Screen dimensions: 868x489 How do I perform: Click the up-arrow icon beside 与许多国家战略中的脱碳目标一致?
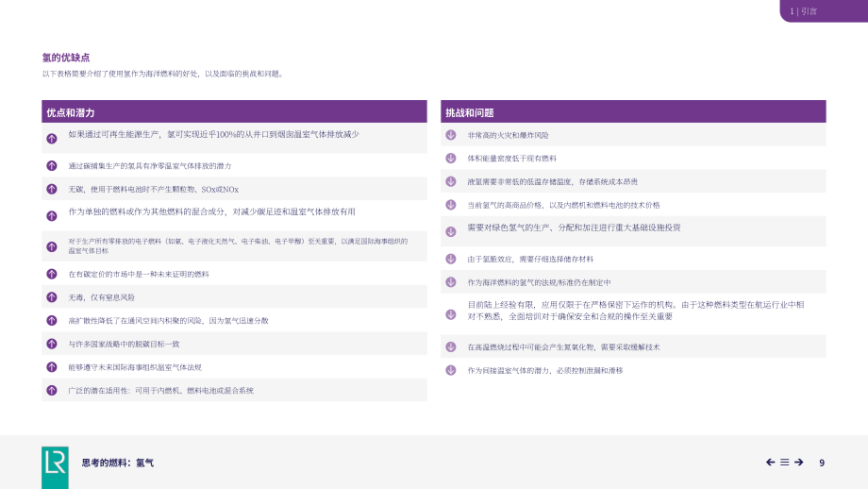coord(52,344)
